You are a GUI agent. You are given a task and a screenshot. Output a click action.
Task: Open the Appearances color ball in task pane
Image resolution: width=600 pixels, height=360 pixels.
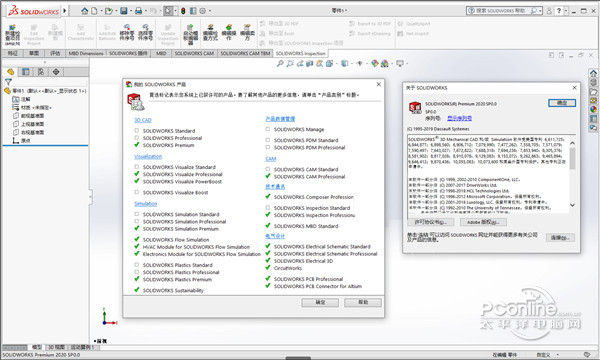593,109
